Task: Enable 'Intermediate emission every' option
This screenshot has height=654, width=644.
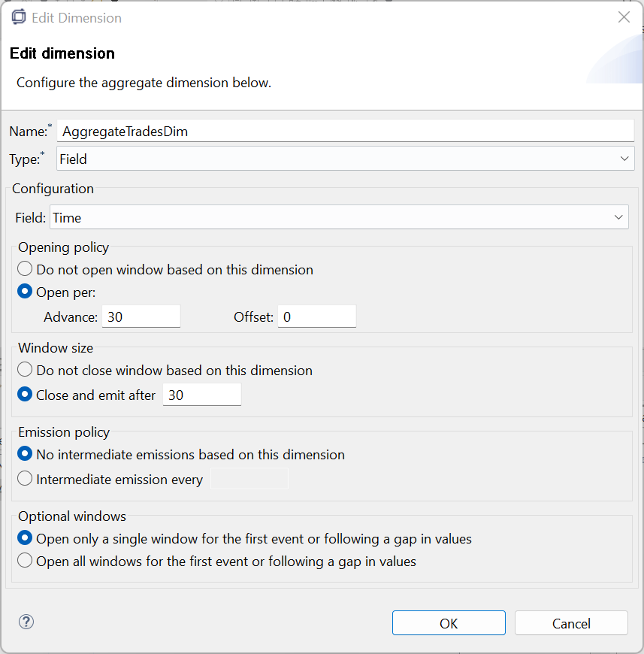Action: 26,479
